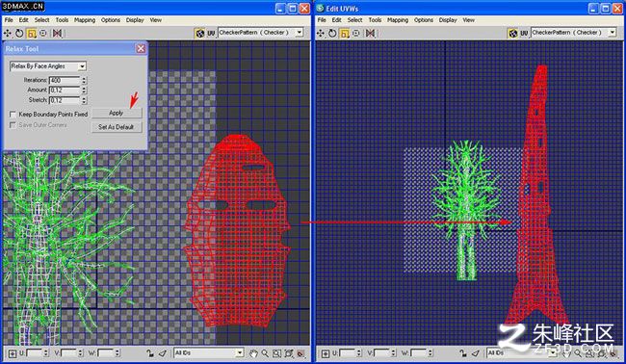Click the Mirror icon in right window toolbar

point(370,34)
